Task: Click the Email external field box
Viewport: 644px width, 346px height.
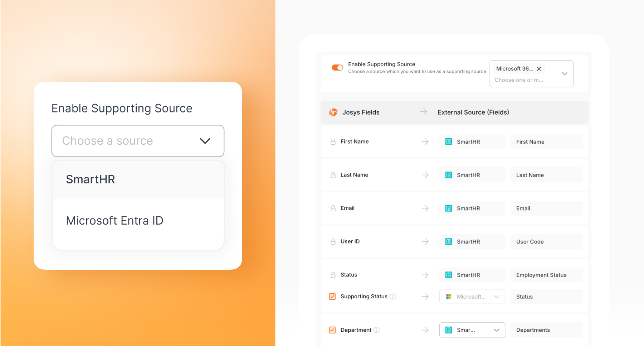Action: coord(547,208)
